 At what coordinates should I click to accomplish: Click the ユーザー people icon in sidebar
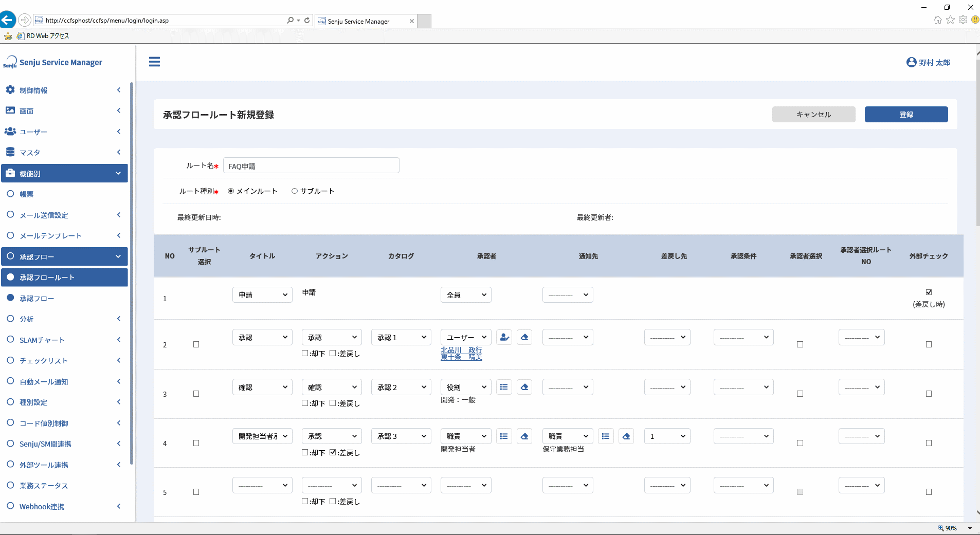pos(10,132)
